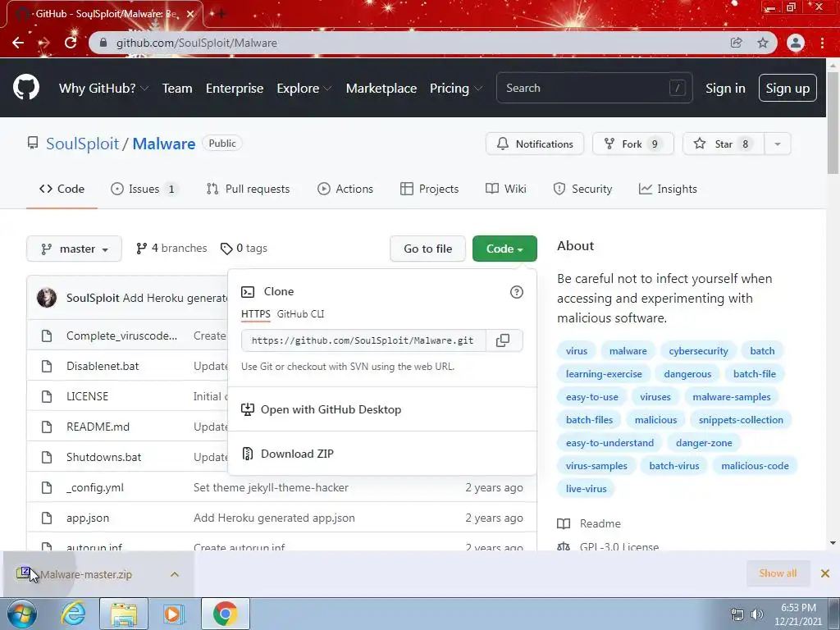Click the live-virus topic tag
Screen dimensions: 840x630
(x=586, y=489)
